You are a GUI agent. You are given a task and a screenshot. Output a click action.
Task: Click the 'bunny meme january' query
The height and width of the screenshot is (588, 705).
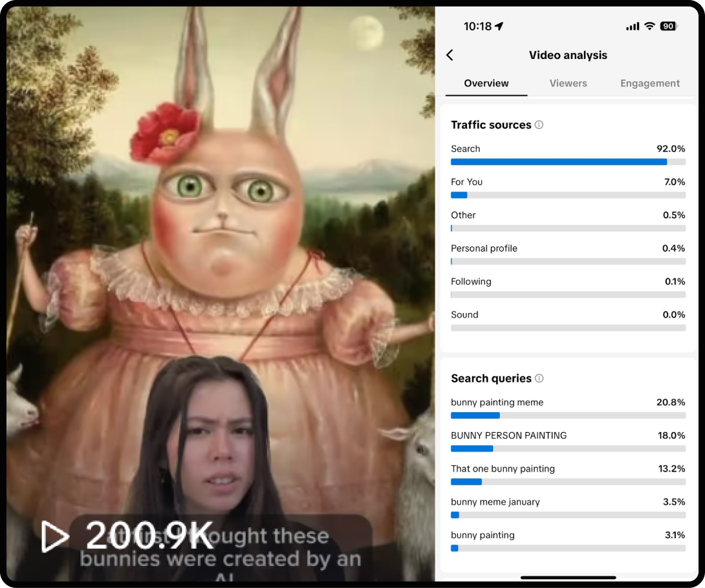click(495, 502)
